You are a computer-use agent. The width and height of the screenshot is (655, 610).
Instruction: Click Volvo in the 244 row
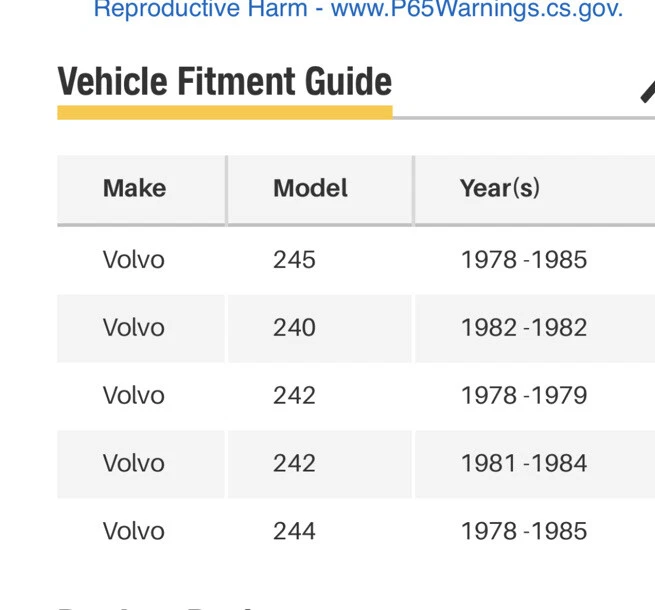[133, 531]
